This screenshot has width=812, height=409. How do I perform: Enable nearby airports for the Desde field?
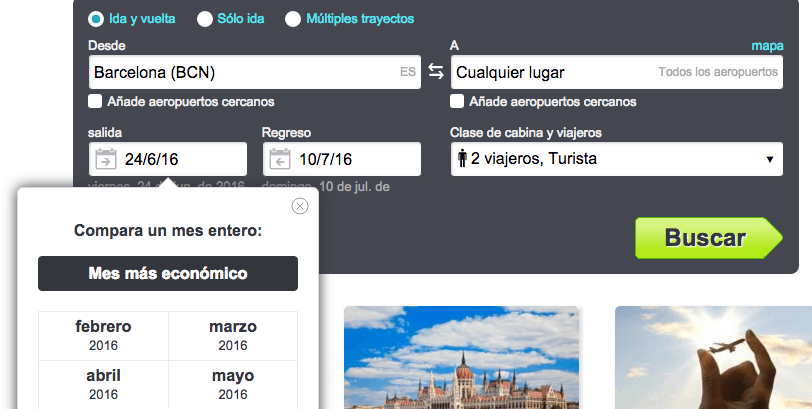point(95,101)
